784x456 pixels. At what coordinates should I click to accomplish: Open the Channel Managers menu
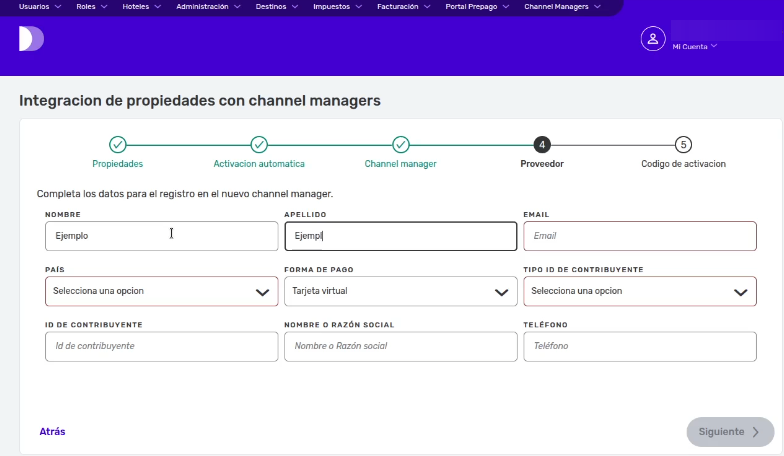(562, 6)
